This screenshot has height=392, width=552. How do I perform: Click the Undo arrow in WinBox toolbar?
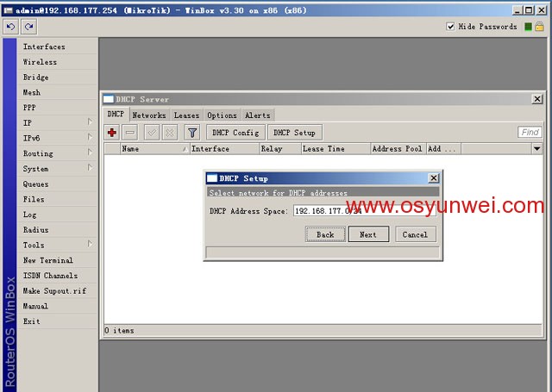click(x=10, y=27)
